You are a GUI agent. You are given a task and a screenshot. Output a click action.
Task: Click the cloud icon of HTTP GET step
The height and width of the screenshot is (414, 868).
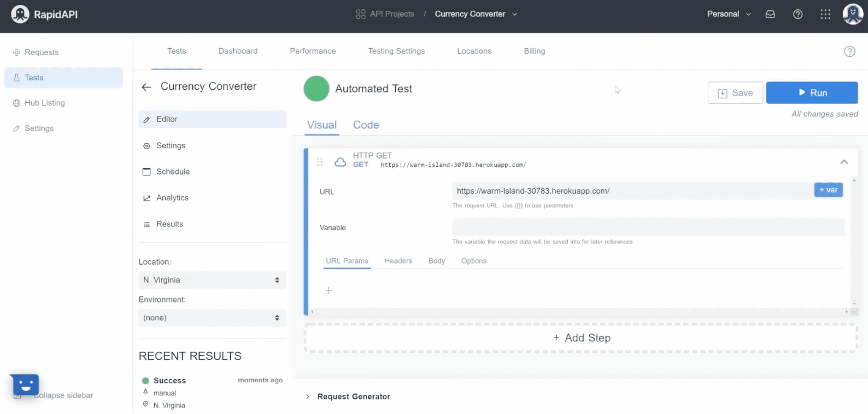point(340,162)
